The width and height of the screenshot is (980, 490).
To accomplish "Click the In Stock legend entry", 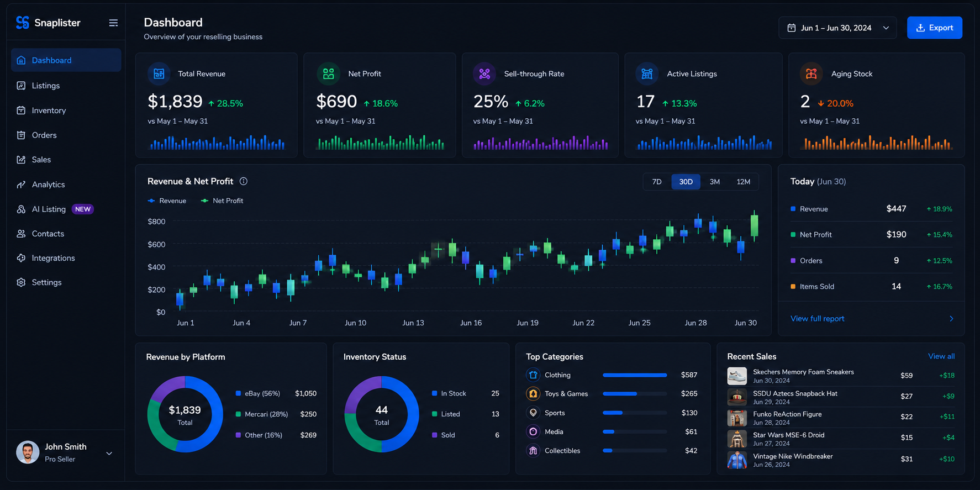I will click(466, 394).
